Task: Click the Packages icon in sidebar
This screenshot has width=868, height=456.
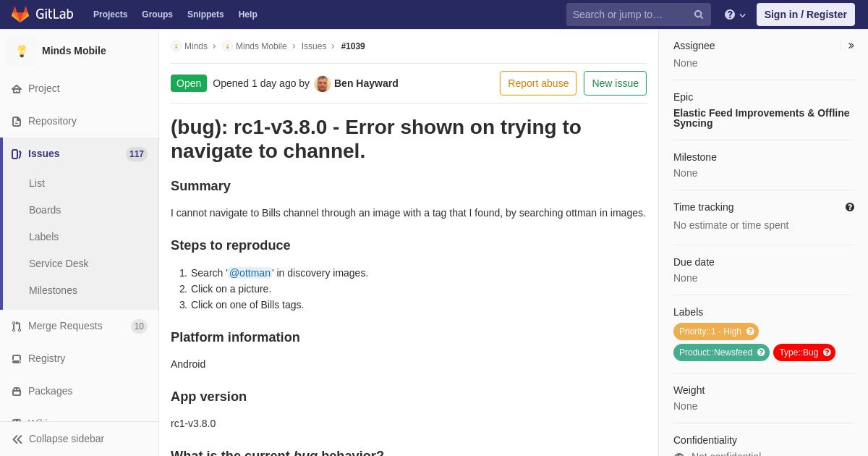Action: click(x=17, y=392)
